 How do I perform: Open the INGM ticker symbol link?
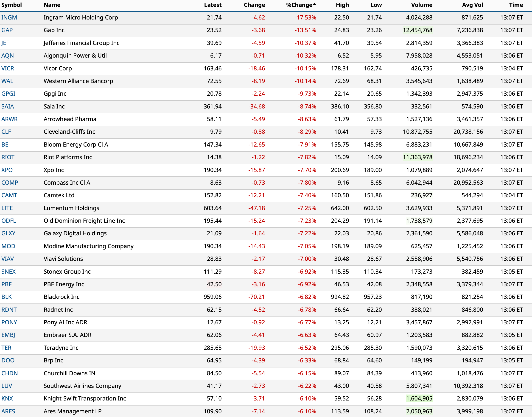(x=9, y=18)
